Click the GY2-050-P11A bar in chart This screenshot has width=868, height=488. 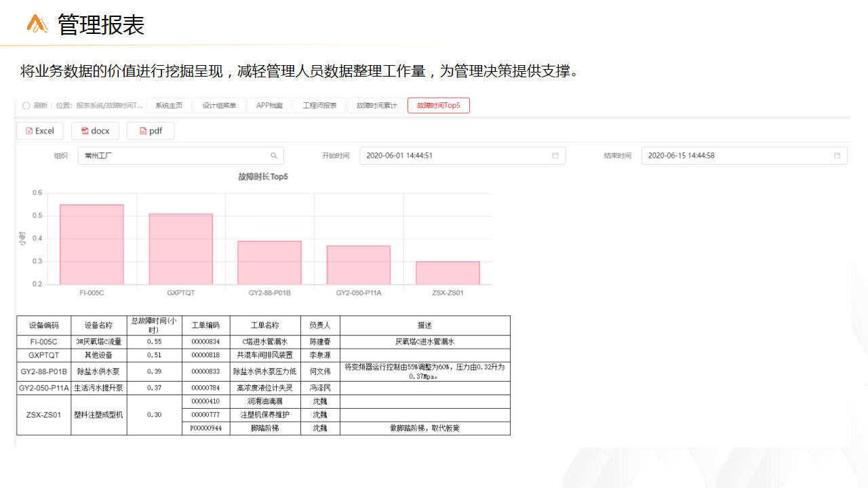(x=359, y=265)
